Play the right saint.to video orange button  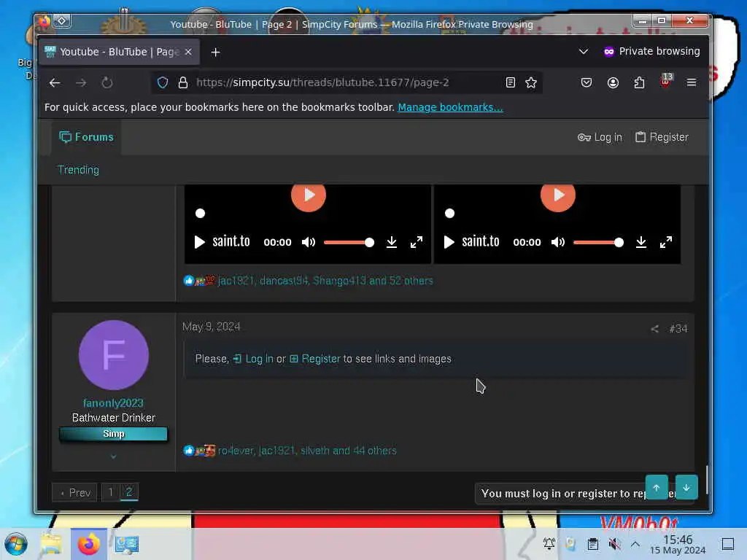pyautogui.click(x=558, y=195)
